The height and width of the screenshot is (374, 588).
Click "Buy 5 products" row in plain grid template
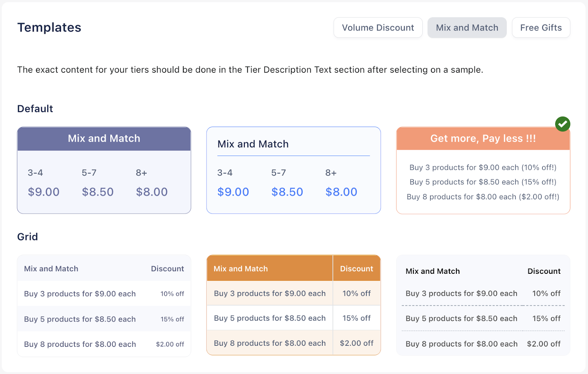[x=80, y=319]
